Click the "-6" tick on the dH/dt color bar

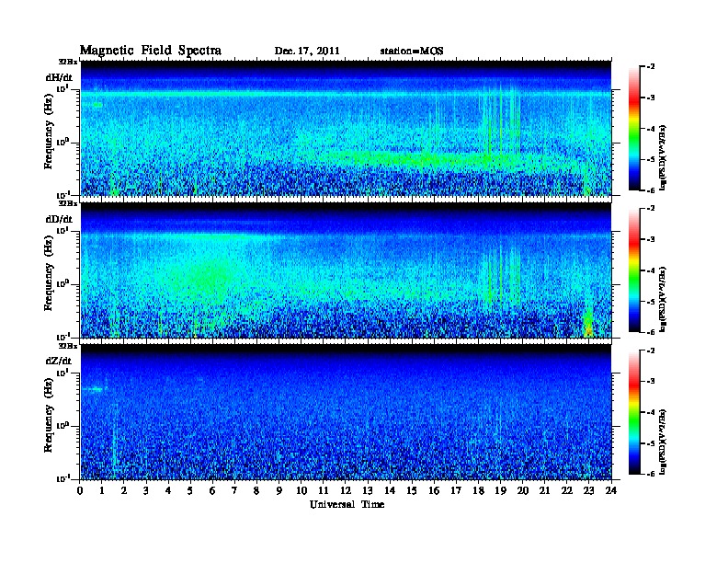651,190
